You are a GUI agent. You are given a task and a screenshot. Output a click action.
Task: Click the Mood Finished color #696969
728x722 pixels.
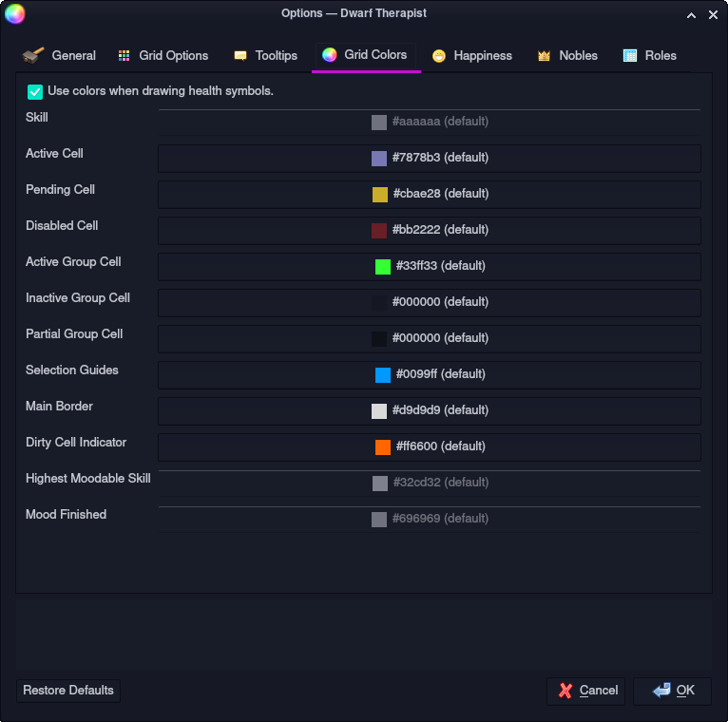pyautogui.click(x=430, y=520)
